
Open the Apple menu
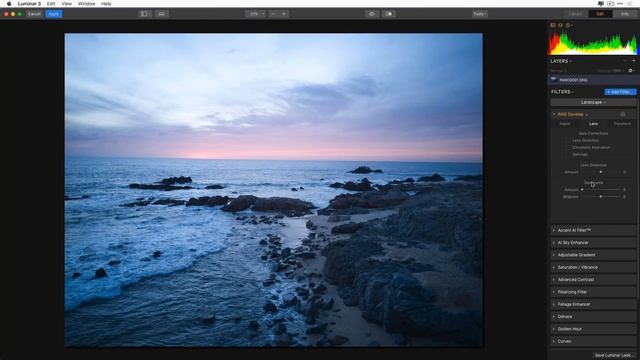[x=9, y=4]
